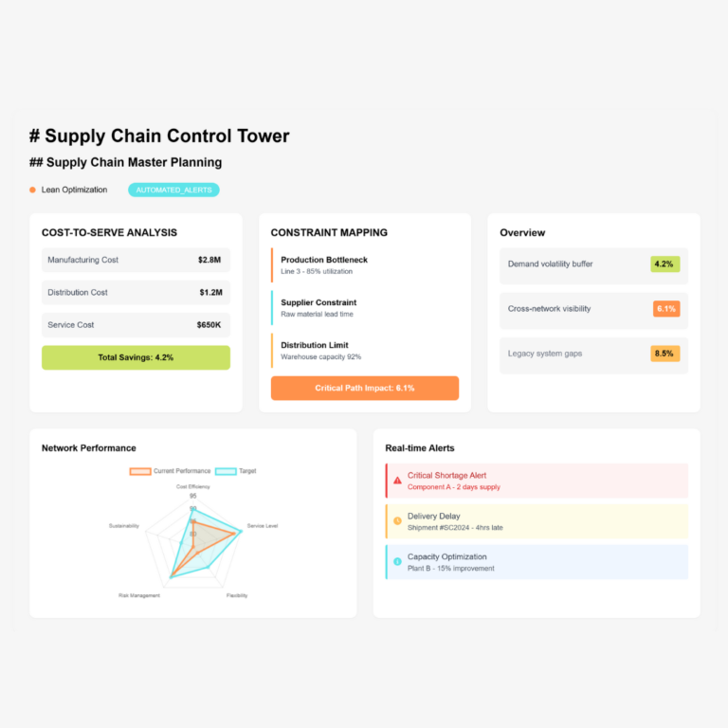The image size is (728, 728).
Task: Select the Distribution Cost row
Action: click(136, 292)
